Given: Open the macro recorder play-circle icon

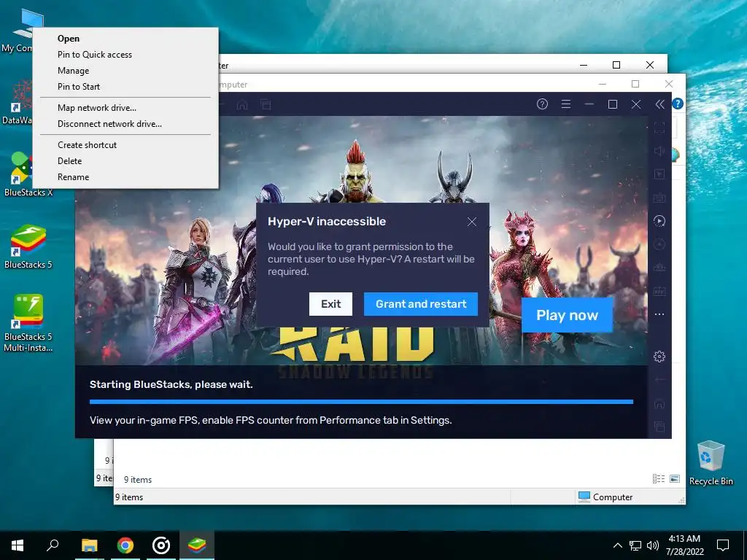Looking at the screenshot, I should [659, 221].
